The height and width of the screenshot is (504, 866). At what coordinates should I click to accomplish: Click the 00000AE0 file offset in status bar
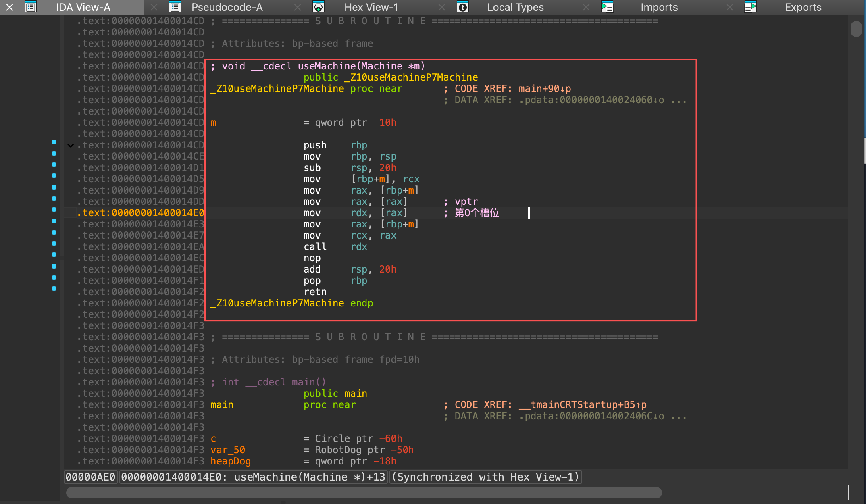point(91,477)
